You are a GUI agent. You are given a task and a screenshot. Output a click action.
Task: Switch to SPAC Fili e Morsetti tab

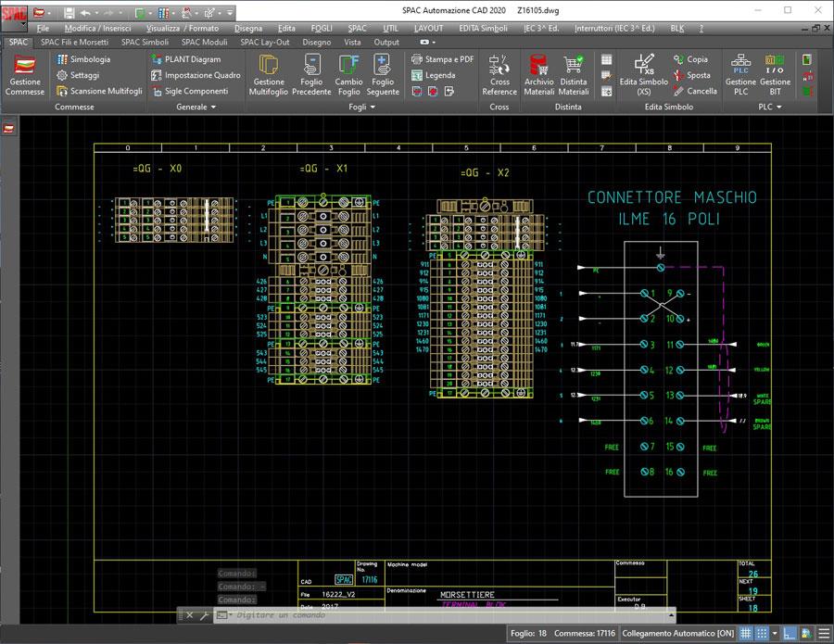[75, 43]
